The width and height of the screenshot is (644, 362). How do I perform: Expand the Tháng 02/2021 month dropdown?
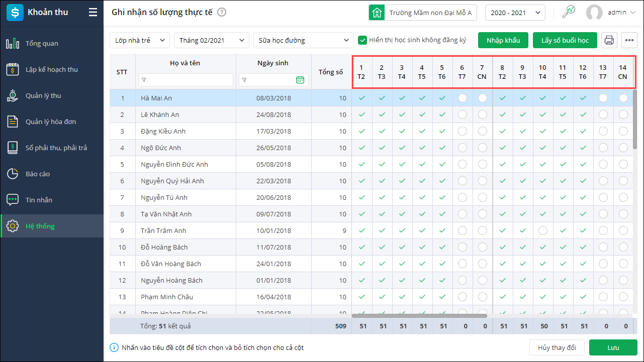[x=211, y=40]
